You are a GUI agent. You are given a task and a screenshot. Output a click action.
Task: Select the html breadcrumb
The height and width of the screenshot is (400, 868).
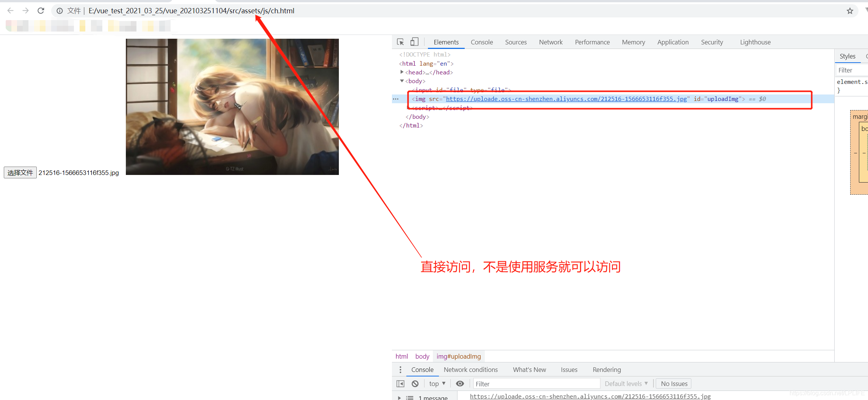tap(401, 356)
